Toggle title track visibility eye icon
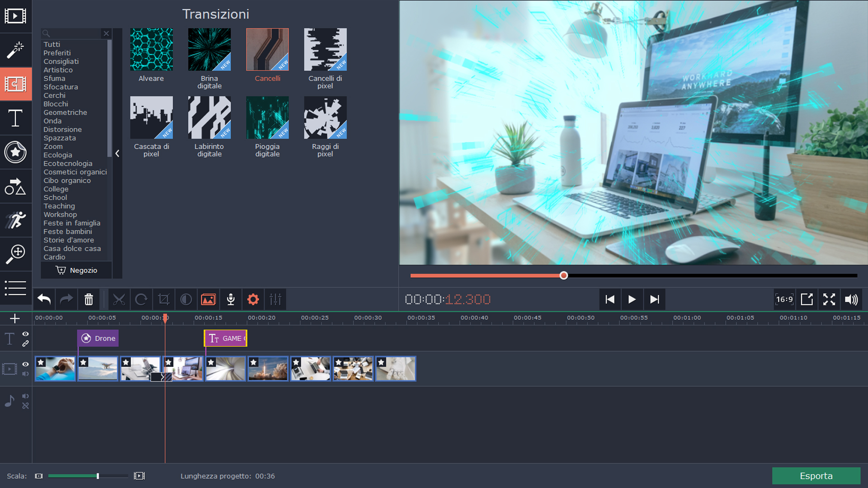This screenshot has width=868, height=488. [x=25, y=334]
